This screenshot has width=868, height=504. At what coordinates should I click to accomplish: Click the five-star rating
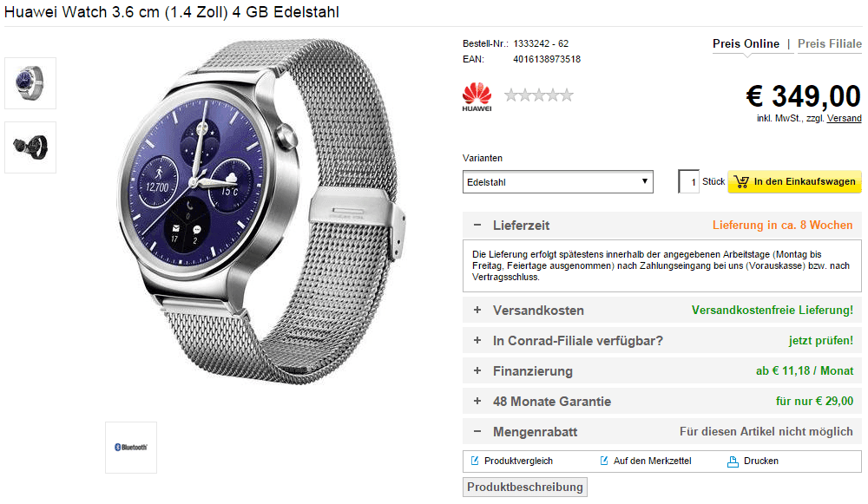pos(539,95)
